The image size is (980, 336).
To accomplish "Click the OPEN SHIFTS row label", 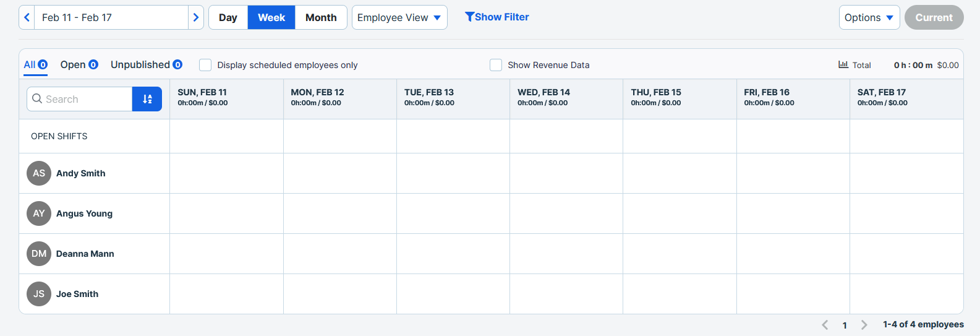I will point(59,136).
